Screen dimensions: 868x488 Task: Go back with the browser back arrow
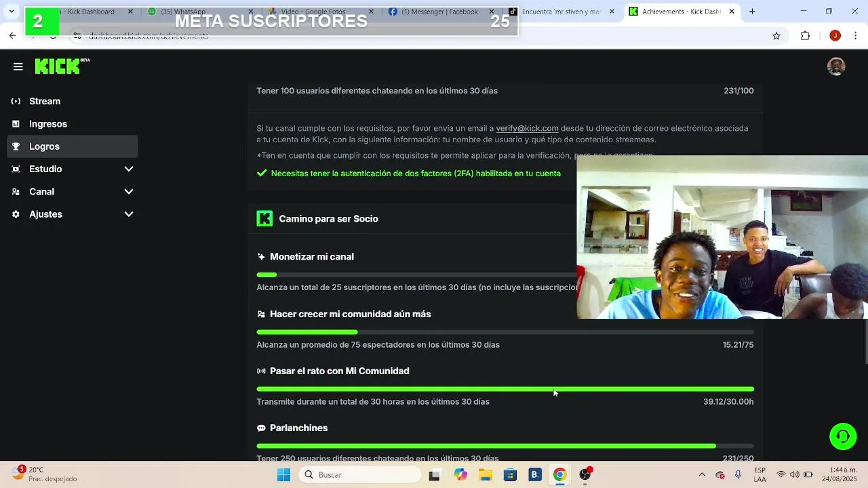[12, 36]
